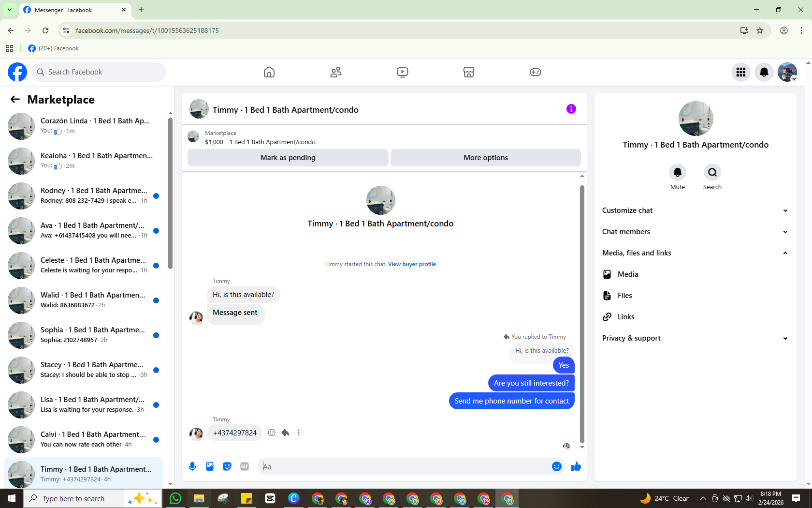Click the Search Facebook field
This screenshot has width=812, height=508.
click(x=99, y=72)
